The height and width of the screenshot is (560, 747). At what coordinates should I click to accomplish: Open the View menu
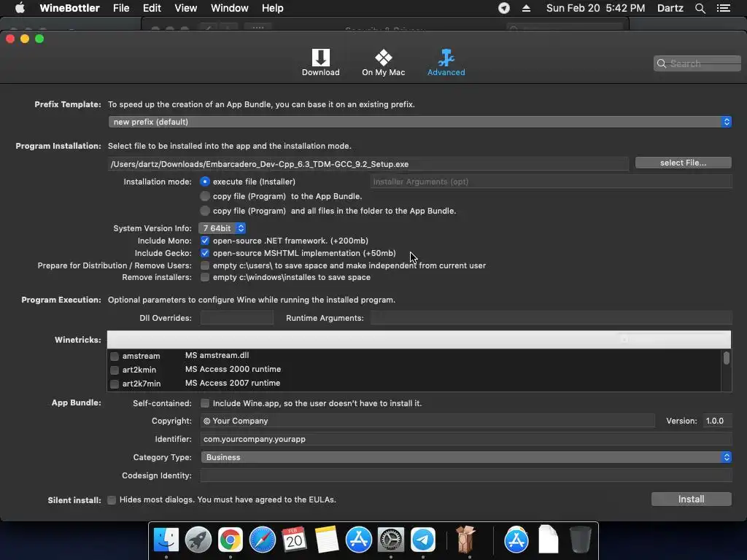pos(186,8)
